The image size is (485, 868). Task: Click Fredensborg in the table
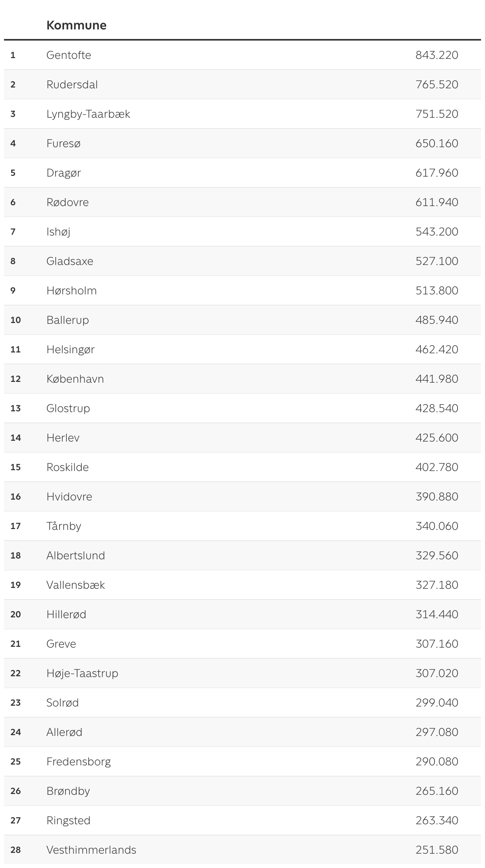[x=78, y=761]
